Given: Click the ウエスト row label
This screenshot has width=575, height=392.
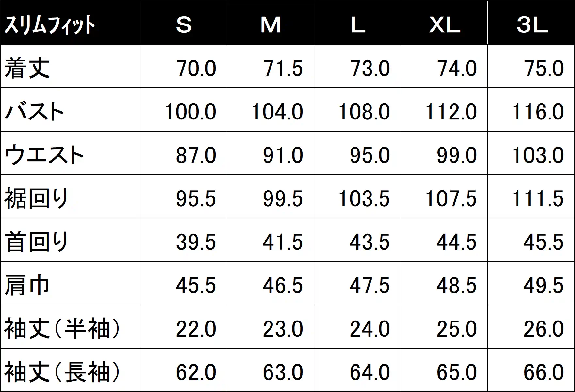Looking at the screenshot, I should click(x=70, y=153).
